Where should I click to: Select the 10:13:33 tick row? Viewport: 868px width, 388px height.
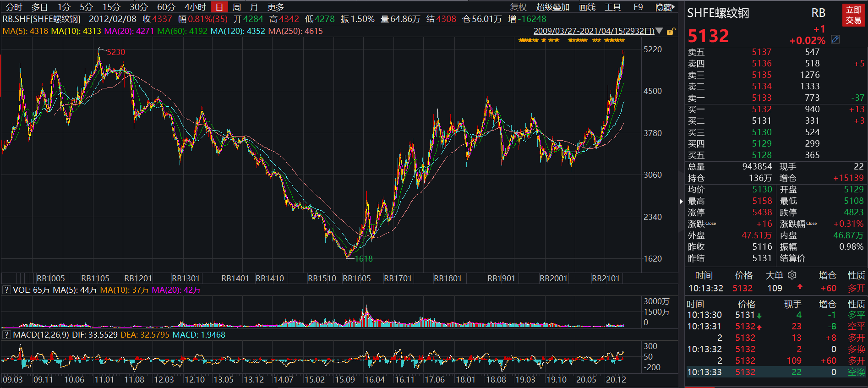point(776,372)
